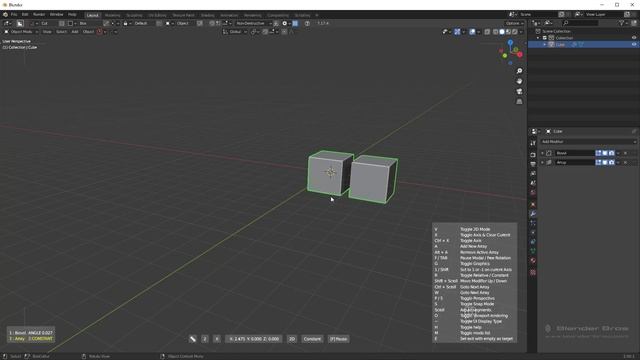This screenshot has width=640, height=360.
Task: Toggle Bevel modifier viewport display
Action: 605,153
